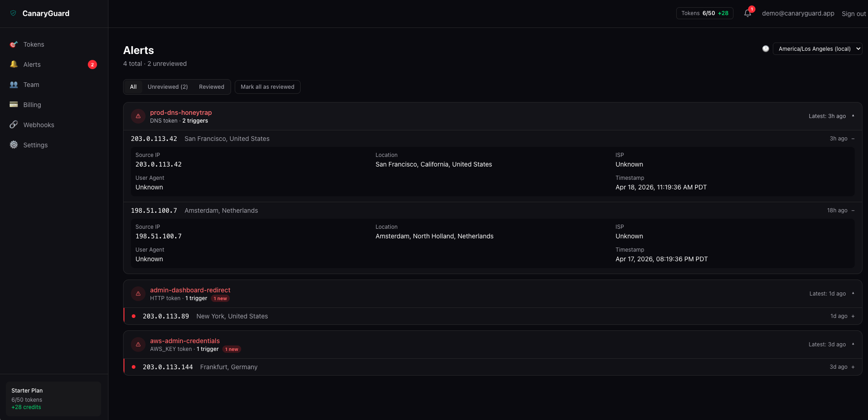This screenshot has width=868, height=420.
Task: Collapse the 203.0.113.42 trigger details
Action: [853, 139]
